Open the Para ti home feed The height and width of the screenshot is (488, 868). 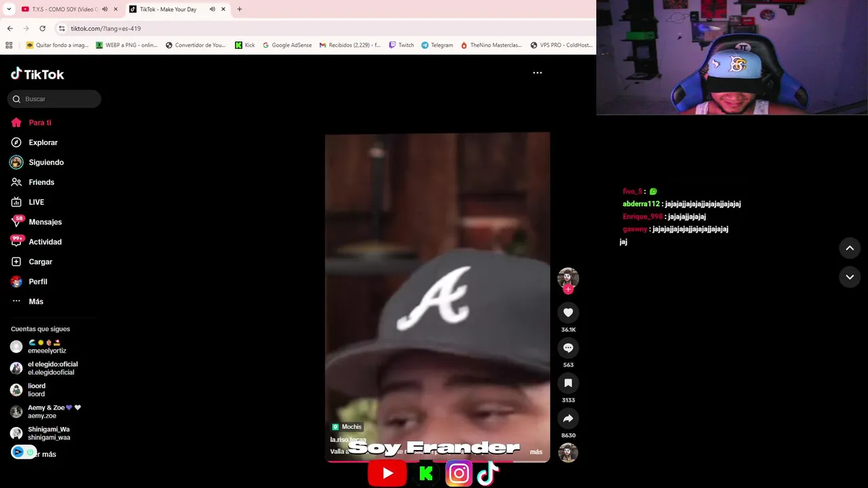[31, 123]
